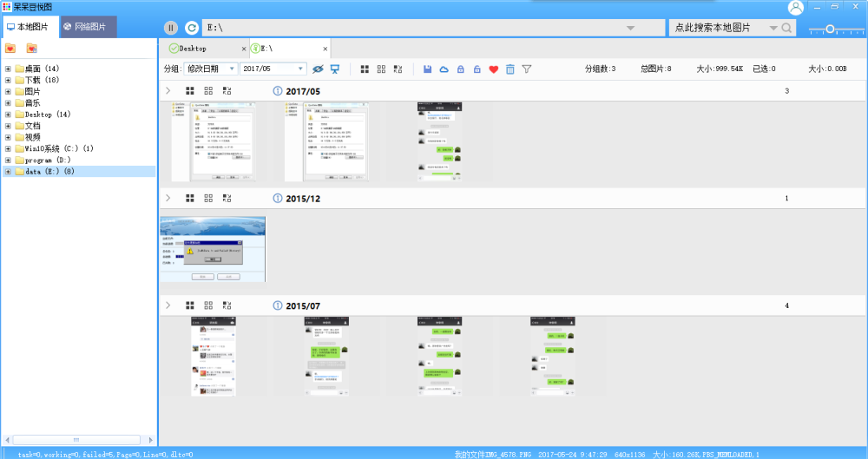Click the thumbnail size slider handle

830,29
